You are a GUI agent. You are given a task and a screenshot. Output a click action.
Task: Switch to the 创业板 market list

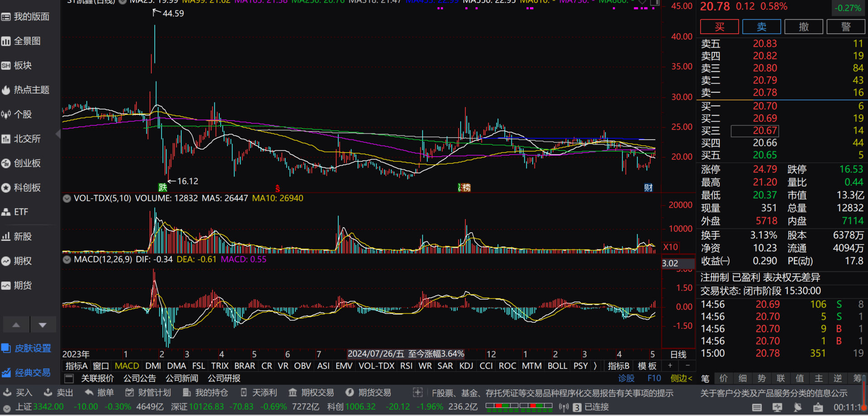21,163
